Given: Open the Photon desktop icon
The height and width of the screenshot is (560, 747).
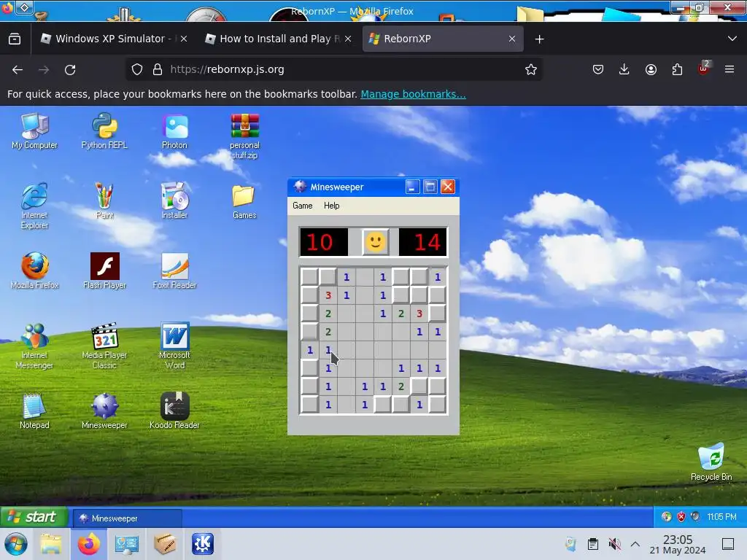Looking at the screenshot, I should point(174,131).
